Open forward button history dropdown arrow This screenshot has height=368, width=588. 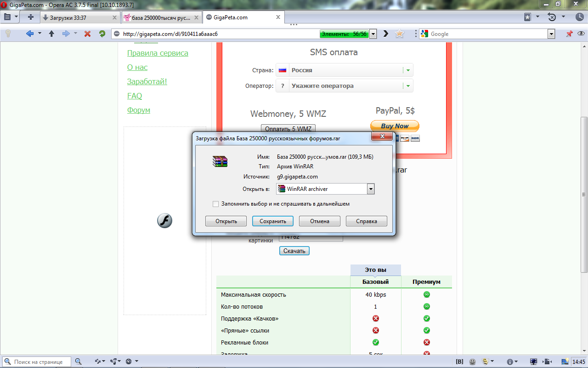click(75, 34)
